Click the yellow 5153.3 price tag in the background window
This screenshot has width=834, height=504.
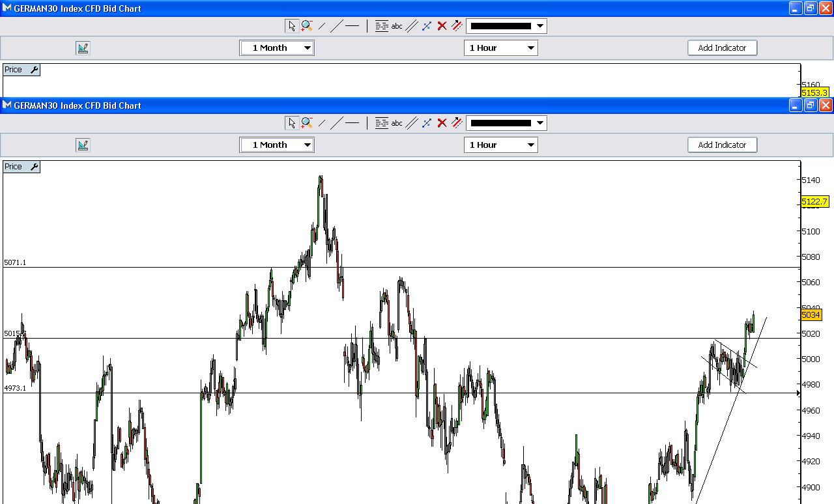click(x=814, y=92)
